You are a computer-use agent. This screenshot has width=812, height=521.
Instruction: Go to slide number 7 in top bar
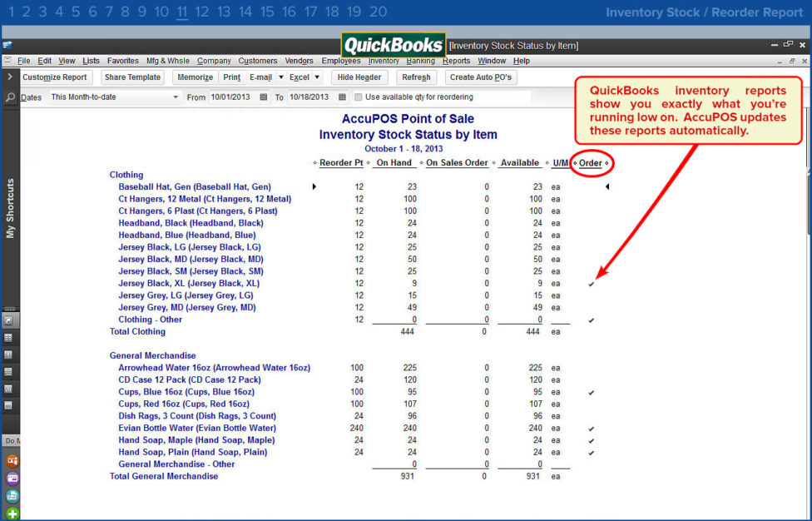pos(109,12)
